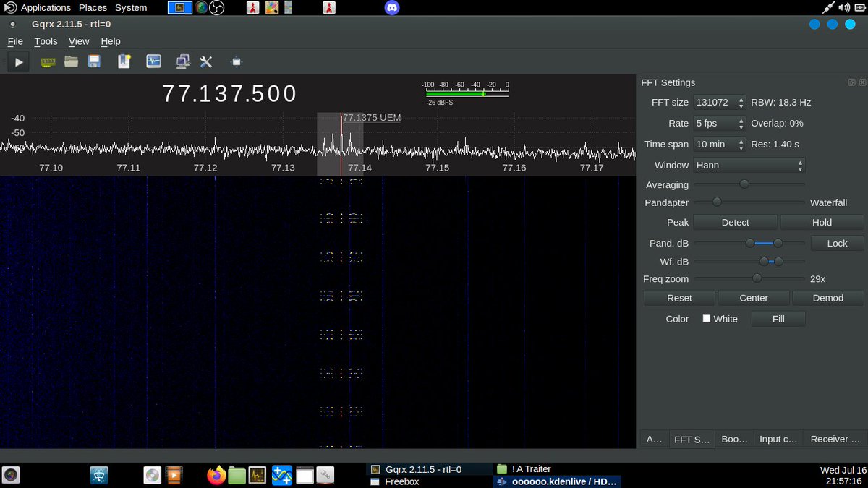The image size is (868, 488).
Task: Switch to the FFT Settings tab
Action: click(x=692, y=439)
